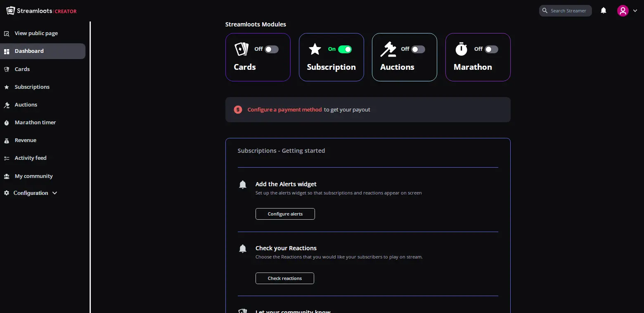Click the star icon in Subscription module
644x313 pixels.
click(315, 50)
